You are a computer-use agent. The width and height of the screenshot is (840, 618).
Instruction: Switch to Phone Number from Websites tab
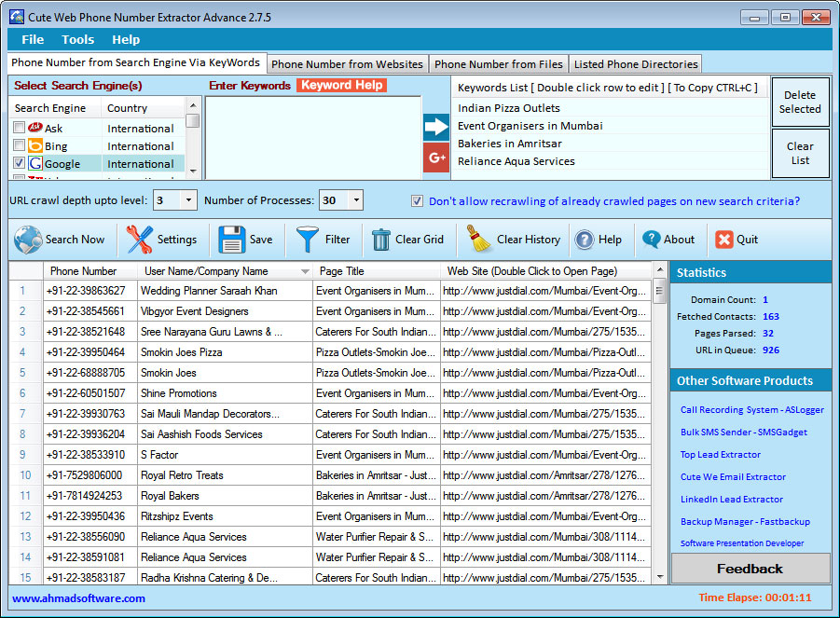tap(347, 63)
